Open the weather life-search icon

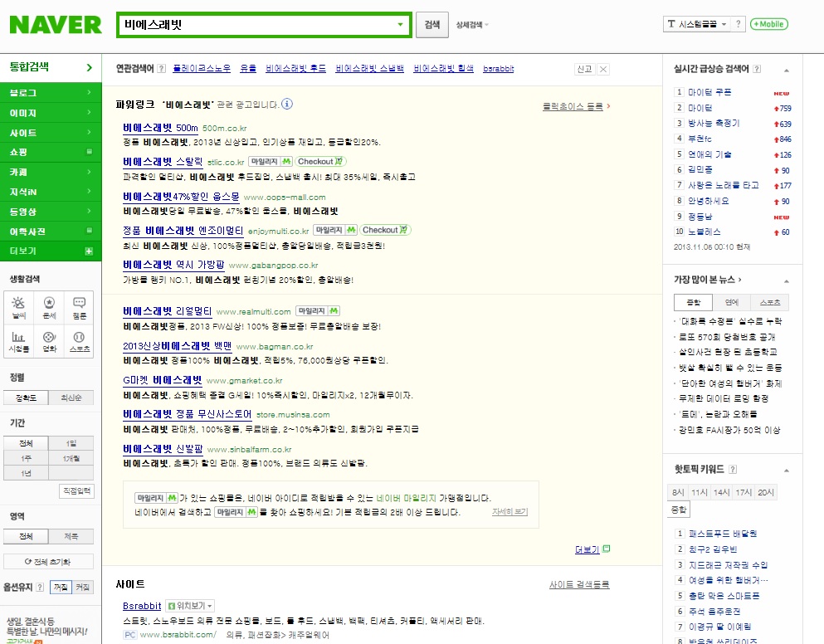coord(18,308)
